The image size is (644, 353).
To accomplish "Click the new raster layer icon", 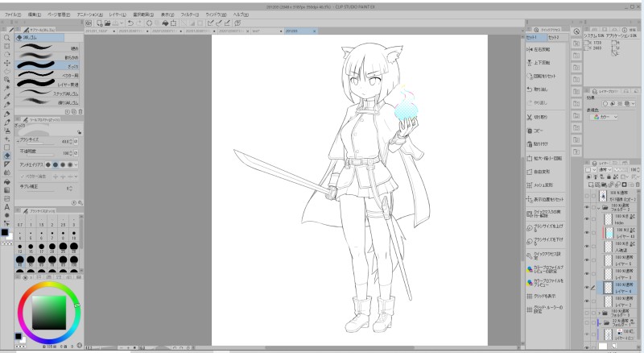I will coord(592,185).
